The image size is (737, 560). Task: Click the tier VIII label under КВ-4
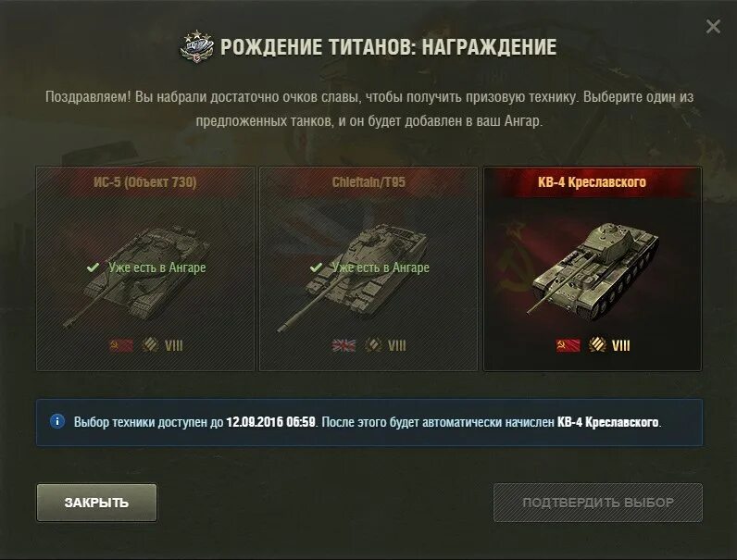[621, 346]
